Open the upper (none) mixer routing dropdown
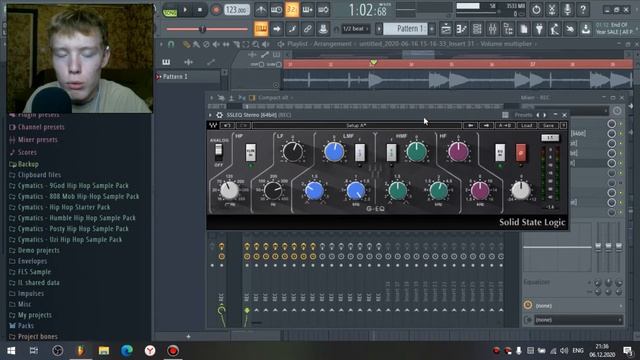640x360 pixels. 573,306
